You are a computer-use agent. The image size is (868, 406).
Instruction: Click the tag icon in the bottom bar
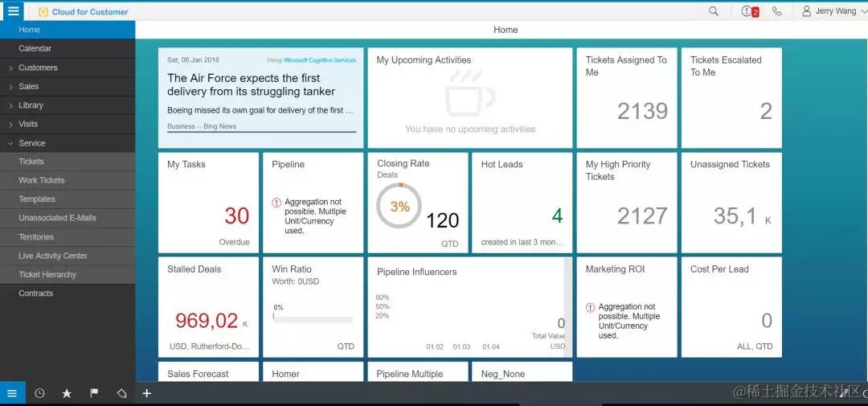click(x=122, y=393)
